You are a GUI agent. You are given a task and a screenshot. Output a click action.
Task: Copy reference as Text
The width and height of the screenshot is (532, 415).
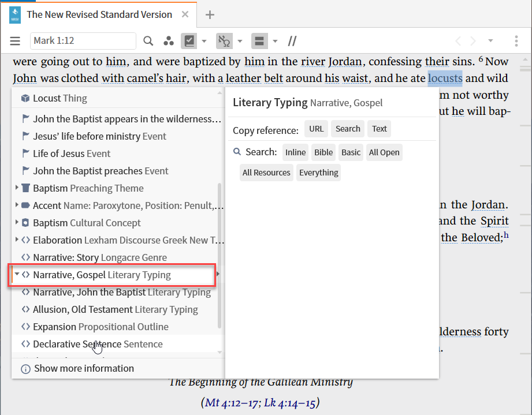tap(380, 129)
